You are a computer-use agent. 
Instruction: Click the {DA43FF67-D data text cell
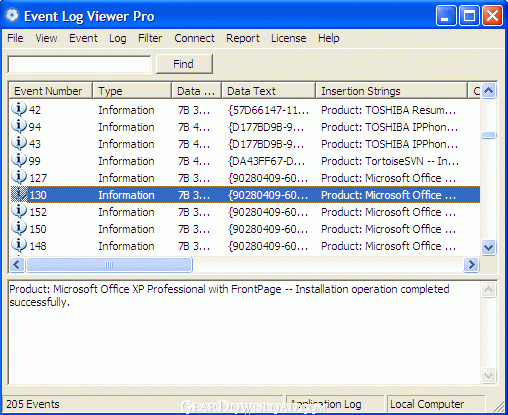coord(266,161)
